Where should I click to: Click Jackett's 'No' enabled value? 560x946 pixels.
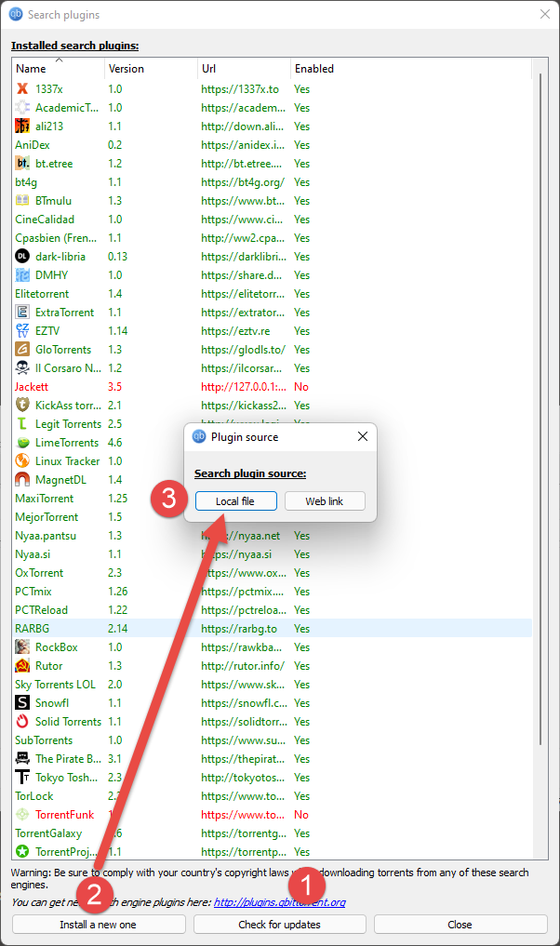[x=301, y=387]
